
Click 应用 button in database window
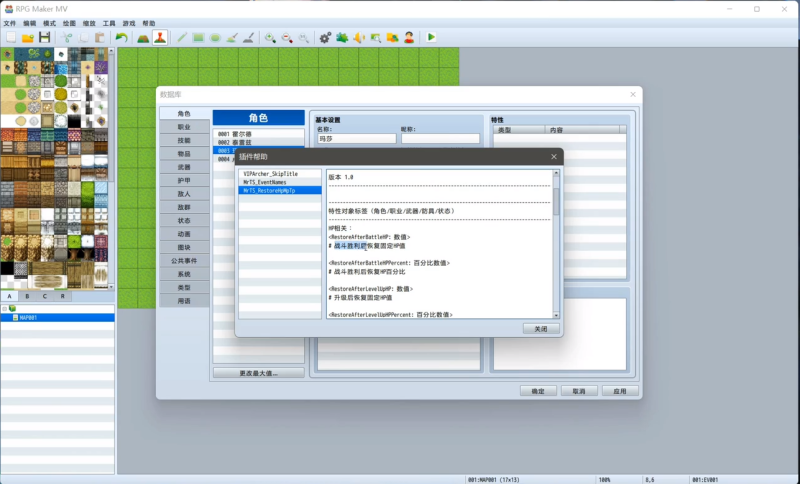[620, 391]
